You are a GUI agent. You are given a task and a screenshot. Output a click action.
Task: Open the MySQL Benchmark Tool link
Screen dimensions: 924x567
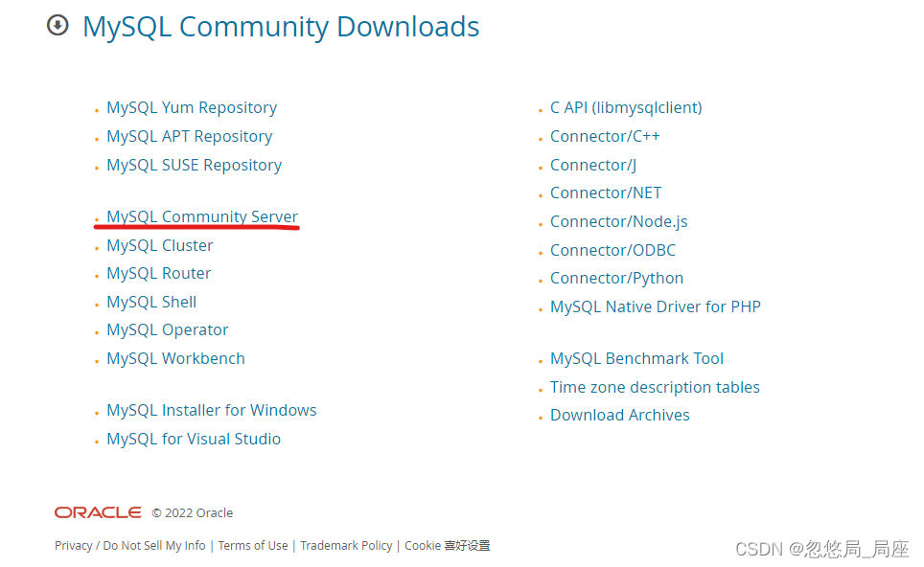click(636, 358)
